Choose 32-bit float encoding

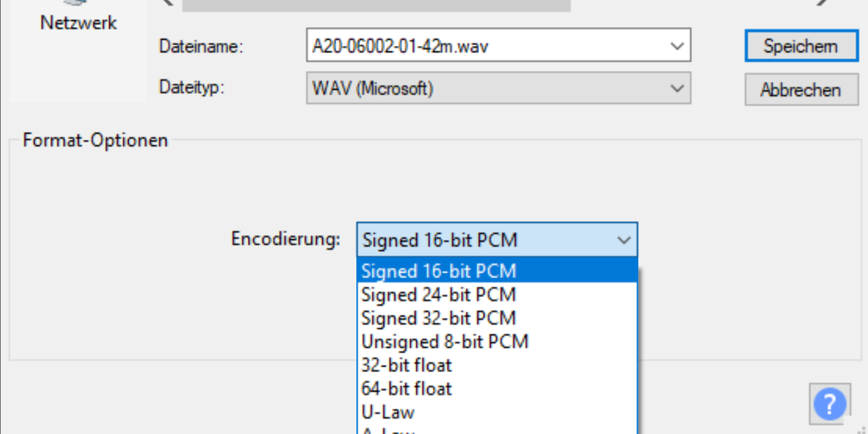pyautogui.click(x=497, y=365)
